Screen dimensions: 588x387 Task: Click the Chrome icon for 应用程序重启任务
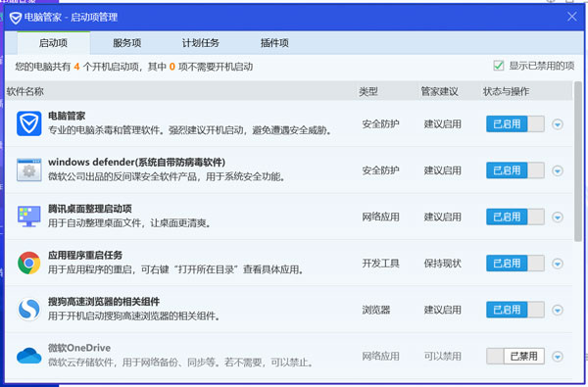point(28,263)
